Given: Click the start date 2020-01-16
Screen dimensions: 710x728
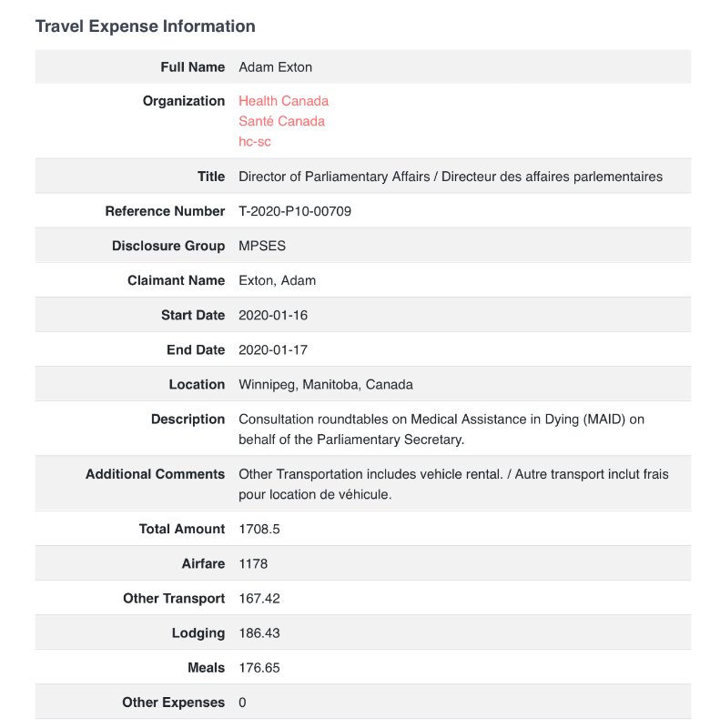Looking at the screenshot, I should (x=273, y=315).
